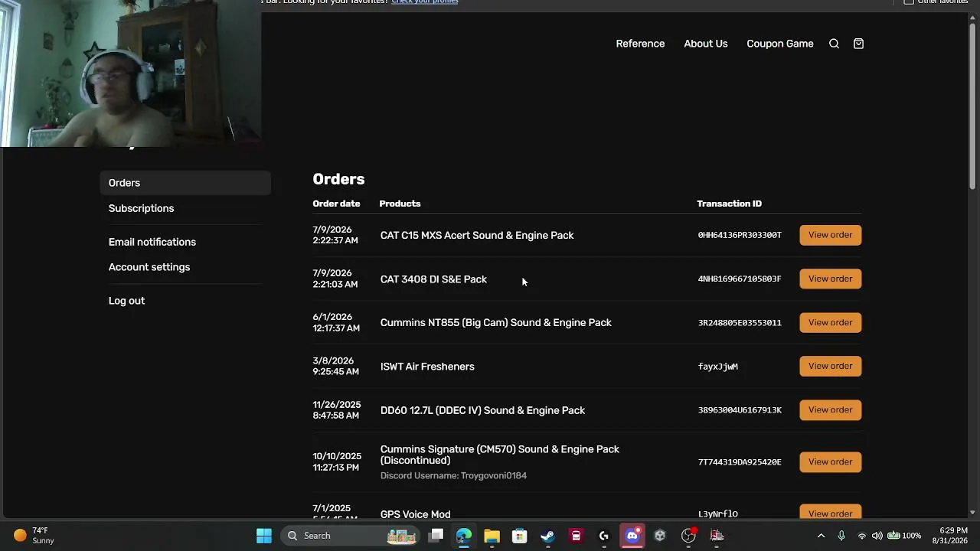Click transaction ID 3R248805E03553011

740,323
